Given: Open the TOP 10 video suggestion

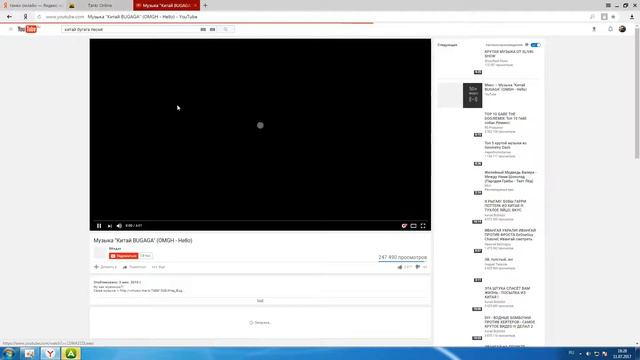Looking at the screenshot, I should coord(505,118).
